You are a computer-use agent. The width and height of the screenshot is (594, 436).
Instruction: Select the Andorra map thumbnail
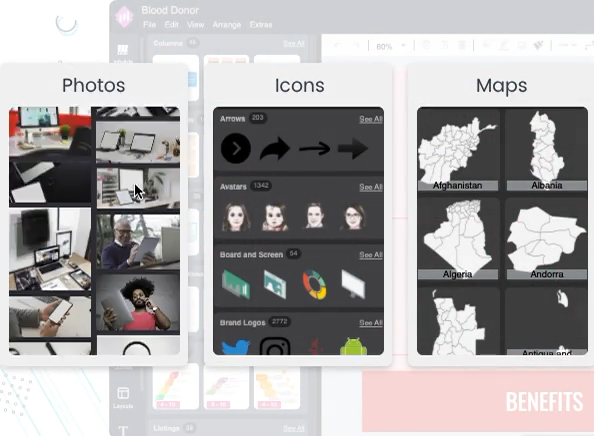[547, 239]
